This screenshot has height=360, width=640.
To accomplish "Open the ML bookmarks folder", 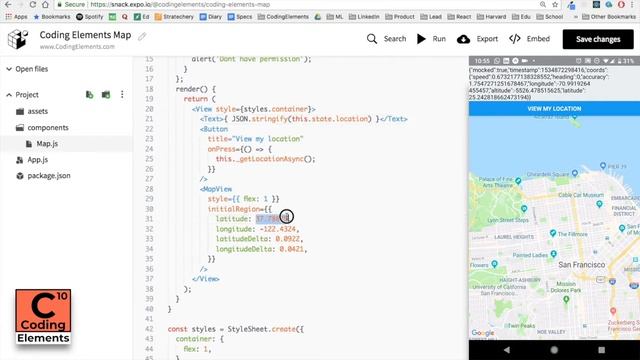I will [x=335, y=17].
